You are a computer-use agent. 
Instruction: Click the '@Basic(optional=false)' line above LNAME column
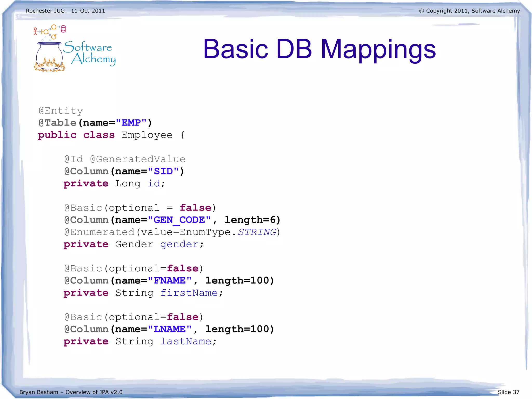click(x=134, y=317)
